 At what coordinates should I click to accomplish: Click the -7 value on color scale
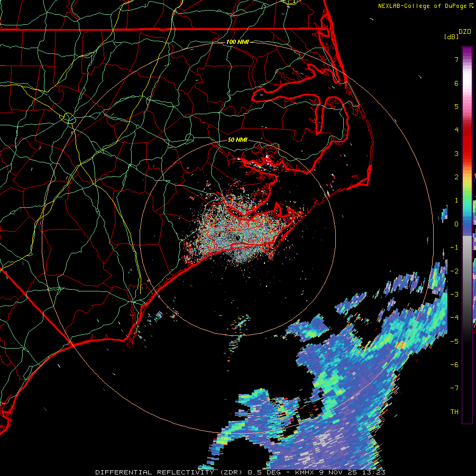(454, 388)
